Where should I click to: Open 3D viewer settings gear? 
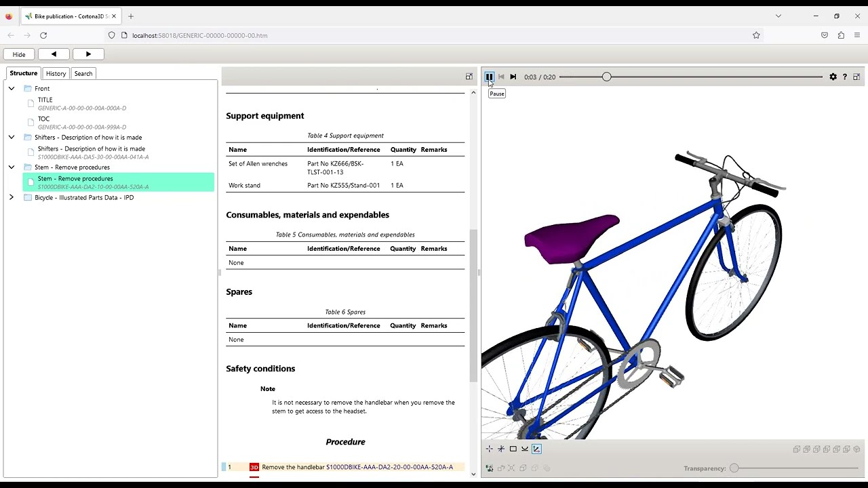tap(833, 77)
